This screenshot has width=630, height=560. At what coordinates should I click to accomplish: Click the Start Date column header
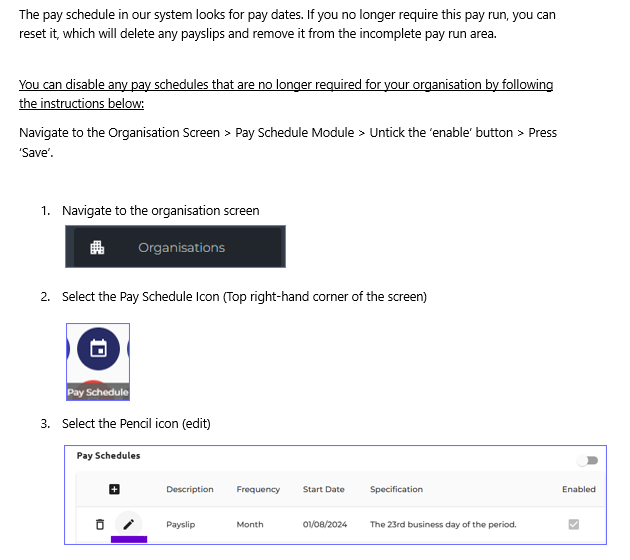click(x=324, y=489)
